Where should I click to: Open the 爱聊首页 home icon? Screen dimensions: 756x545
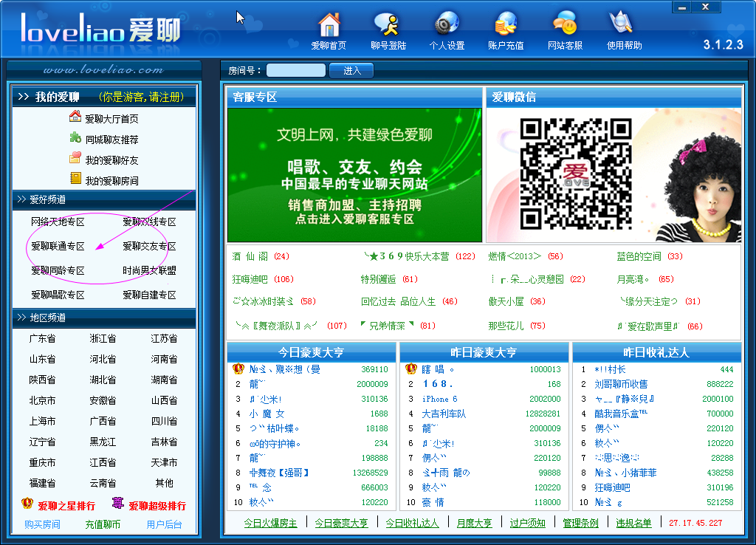point(329,24)
